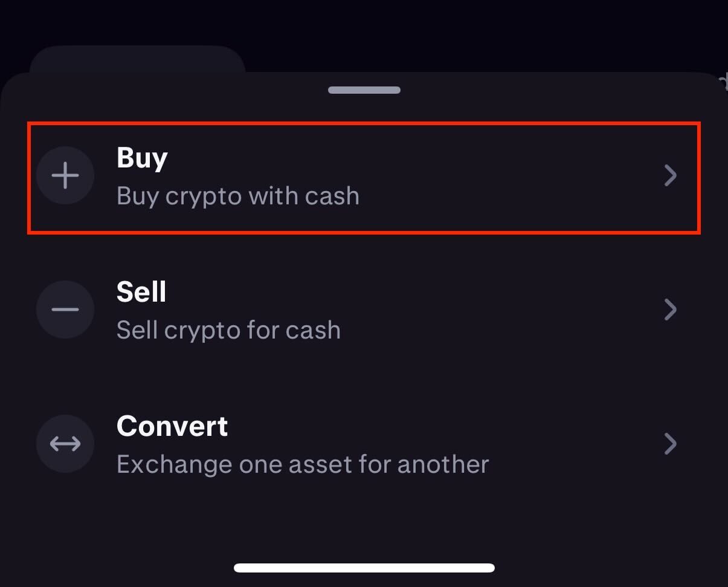The width and height of the screenshot is (728, 587).
Task: Click the Sell crypto for cash text
Action: click(x=228, y=330)
